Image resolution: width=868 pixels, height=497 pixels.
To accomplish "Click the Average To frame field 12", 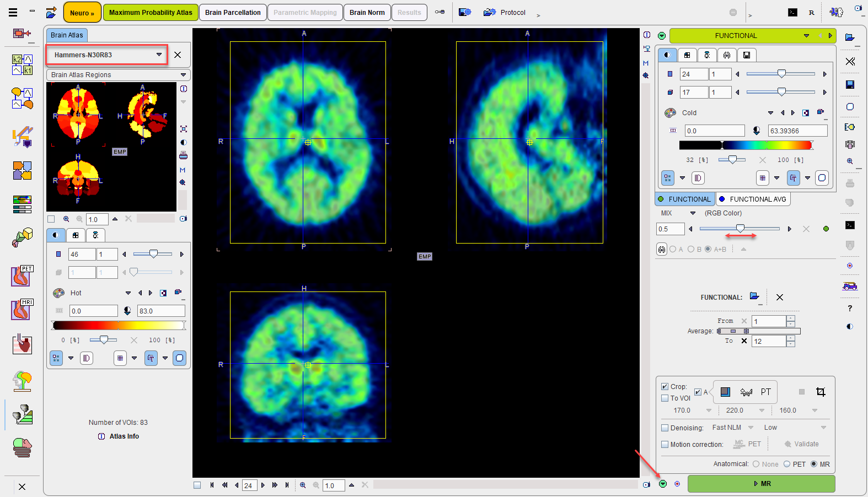I will (769, 341).
